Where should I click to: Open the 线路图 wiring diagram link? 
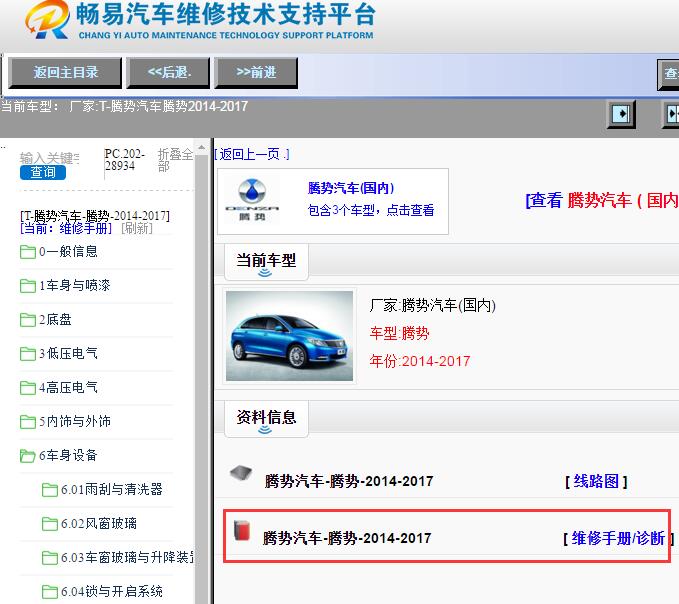pos(596,481)
